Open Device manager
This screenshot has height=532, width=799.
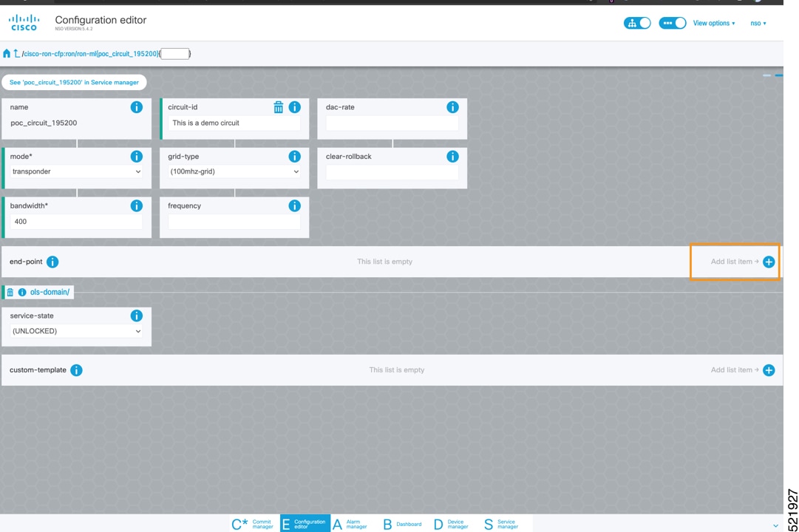[451, 524]
